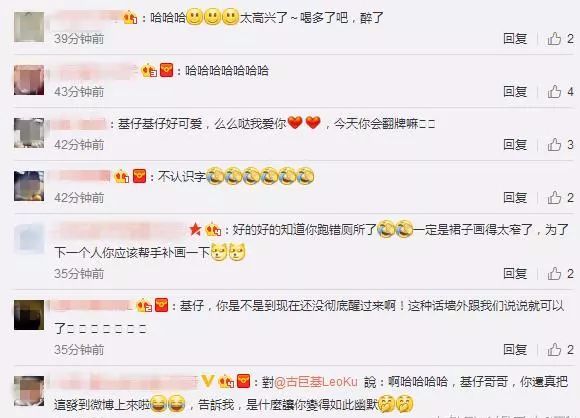The width and height of the screenshot is (580, 418).
Task: Like the 43分钟前 哈哈哈 comment
Action: 554,91
